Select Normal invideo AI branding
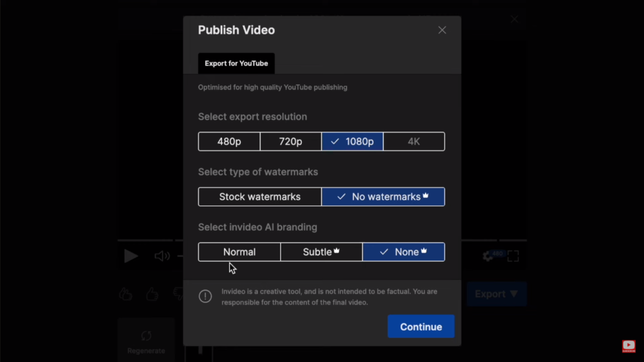Image resolution: width=644 pixels, height=362 pixels. pos(239,251)
